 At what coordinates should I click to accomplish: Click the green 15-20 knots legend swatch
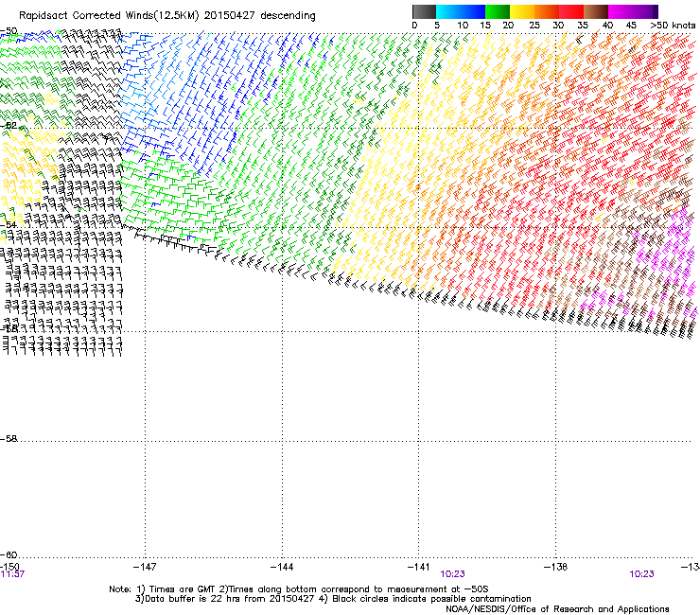pyautogui.click(x=498, y=11)
